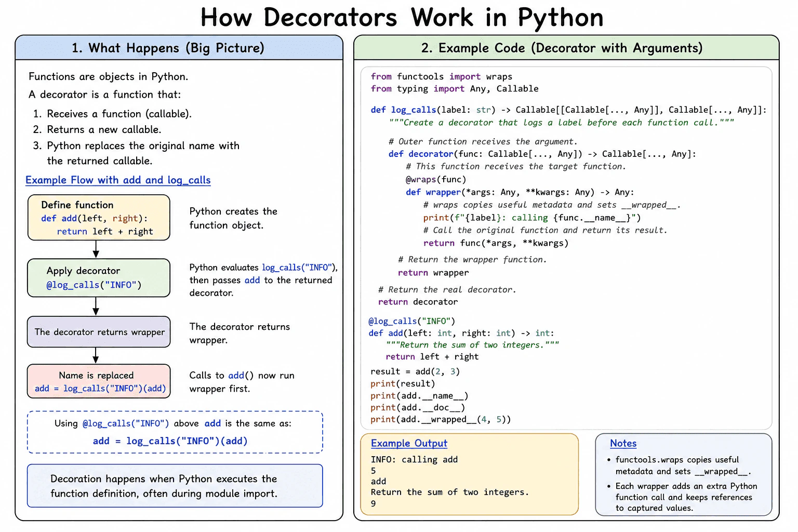Click the '@wraps(func)' code line

(436, 180)
